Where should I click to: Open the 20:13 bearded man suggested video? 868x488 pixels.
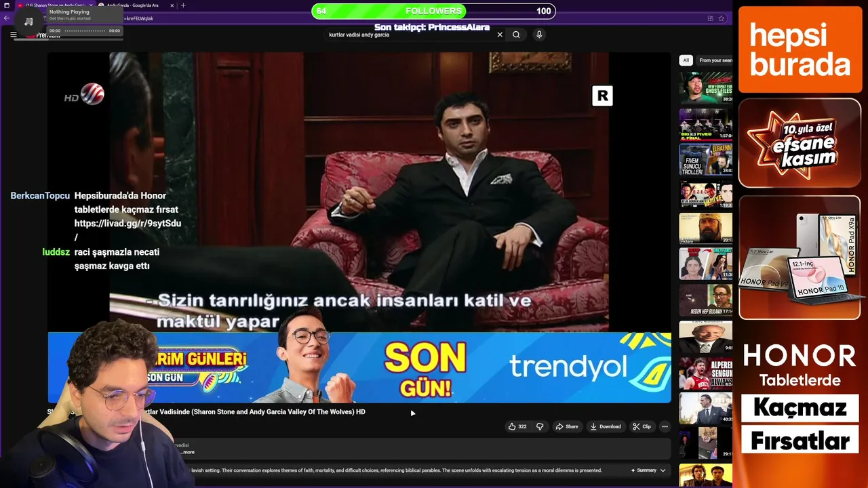(x=706, y=228)
